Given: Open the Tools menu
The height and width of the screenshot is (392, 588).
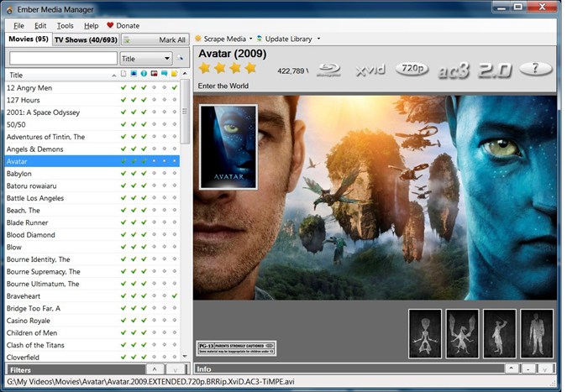Looking at the screenshot, I should (65, 25).
